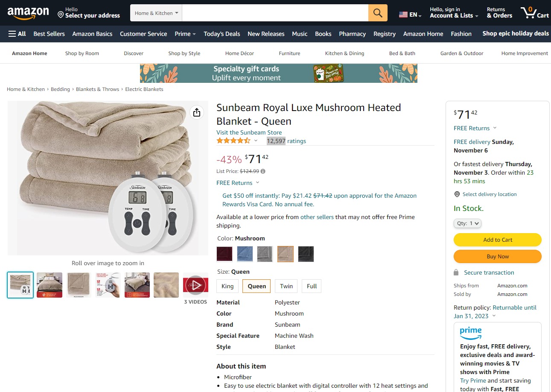Click the Amazon logo
The height and width of the screenshot is (392, 551).
pos(28,13)
